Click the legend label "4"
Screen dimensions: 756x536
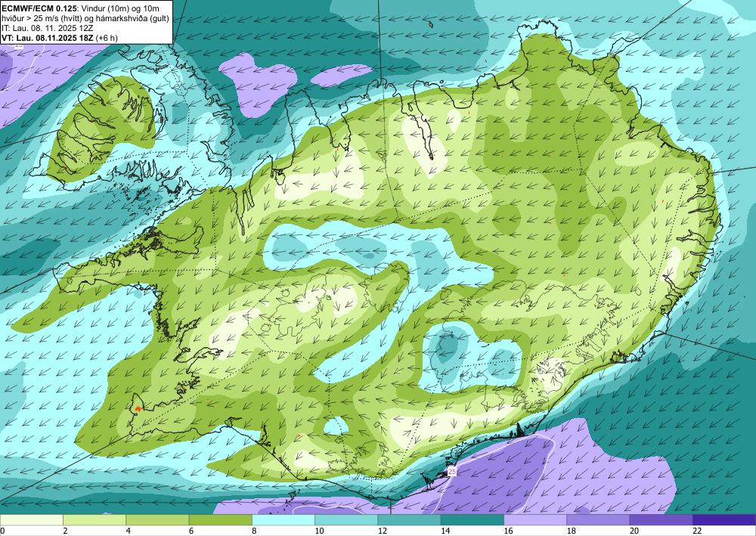pos(129,531)
